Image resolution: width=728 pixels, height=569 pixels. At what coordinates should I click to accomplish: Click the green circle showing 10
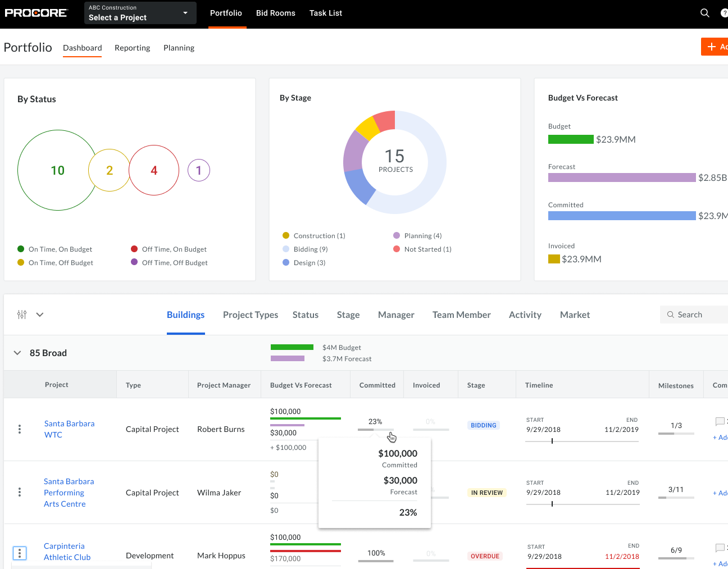57,170
